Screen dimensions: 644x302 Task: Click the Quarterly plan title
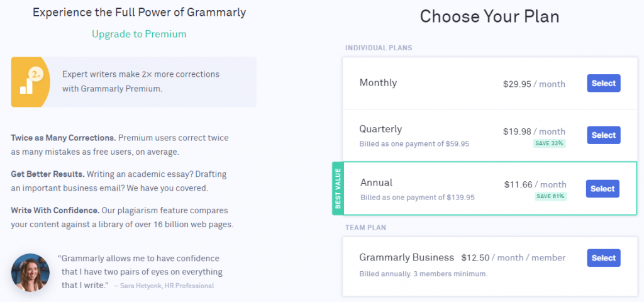(x=380, y=129)
